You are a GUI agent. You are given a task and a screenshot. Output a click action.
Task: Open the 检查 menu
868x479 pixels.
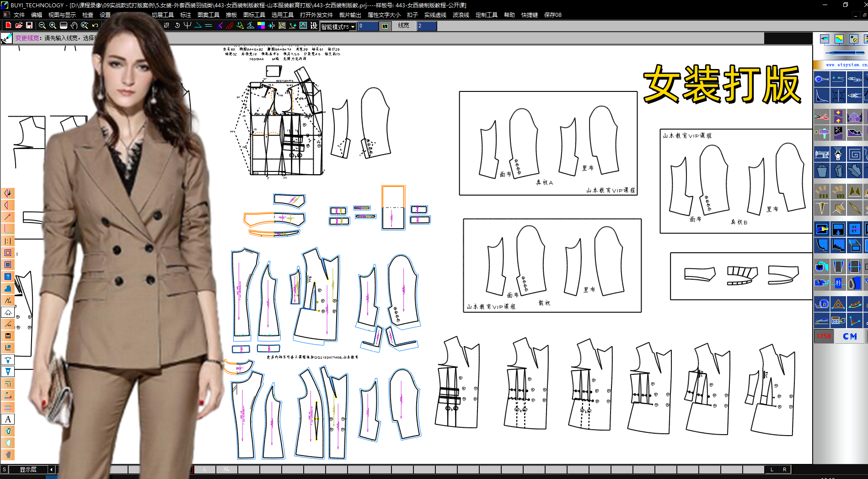pos(88,15)
